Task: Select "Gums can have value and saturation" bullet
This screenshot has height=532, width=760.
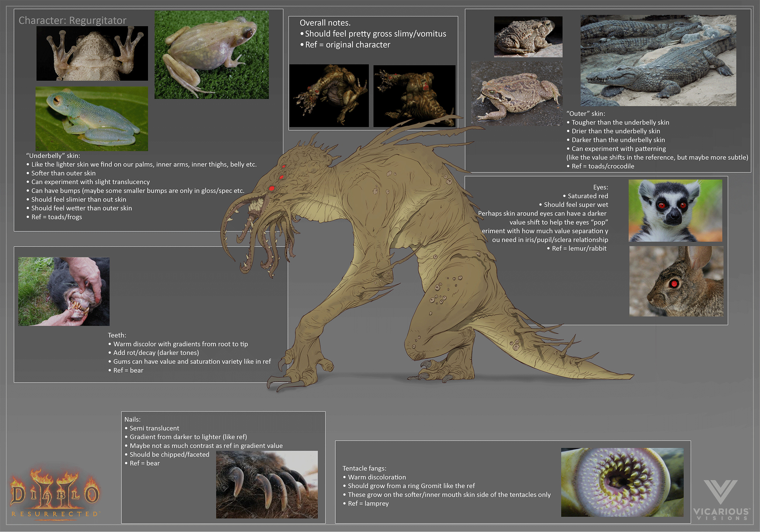Action: click(190, 361)
